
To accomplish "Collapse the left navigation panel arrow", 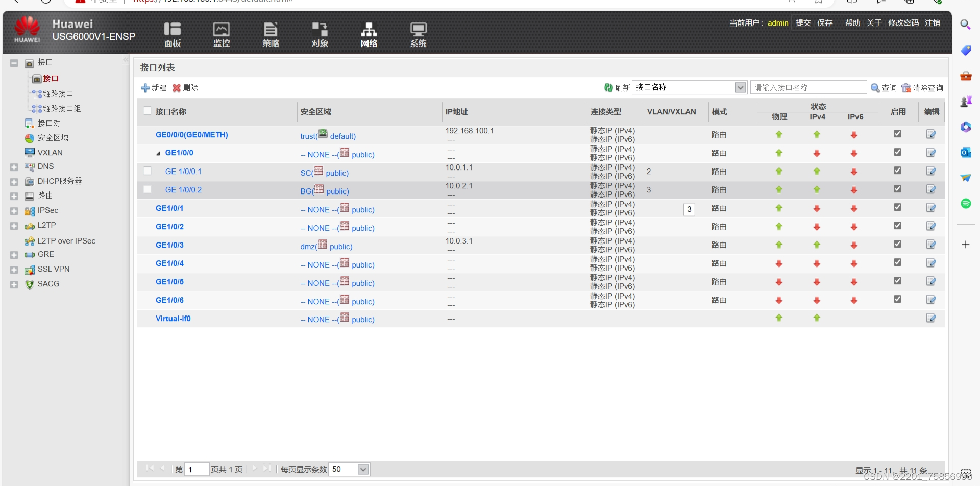I will 126,60.
